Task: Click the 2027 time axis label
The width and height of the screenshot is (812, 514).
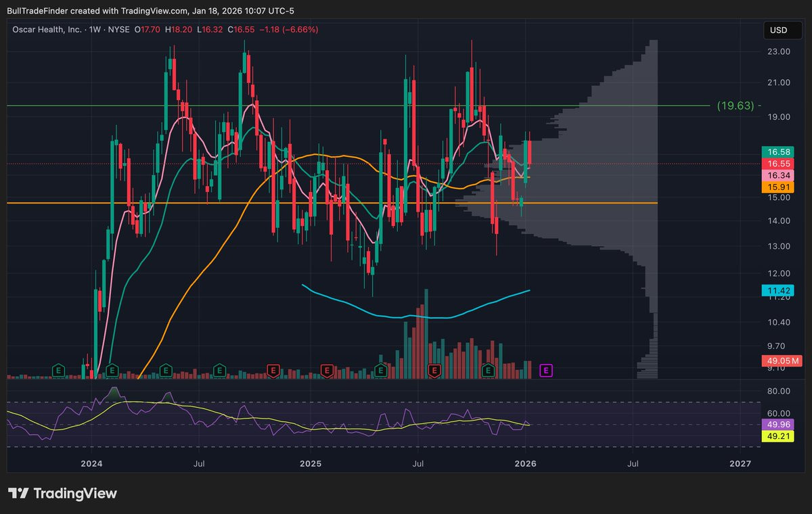Action: 741,464
